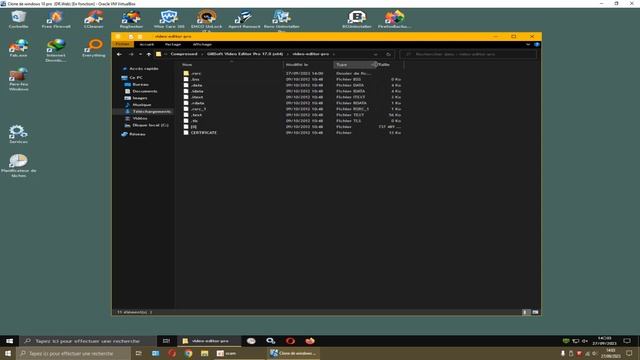Open Documents in the navigation pane

tap(144, 91)
